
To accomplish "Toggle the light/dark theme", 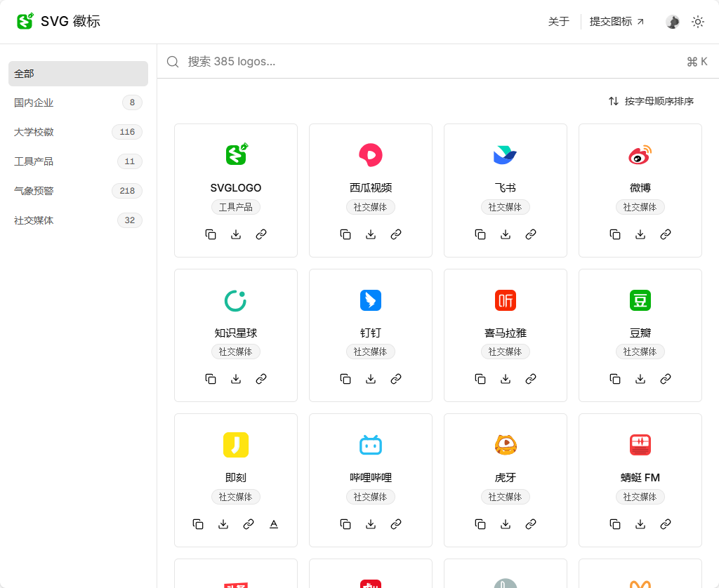I will pos(698,22).
